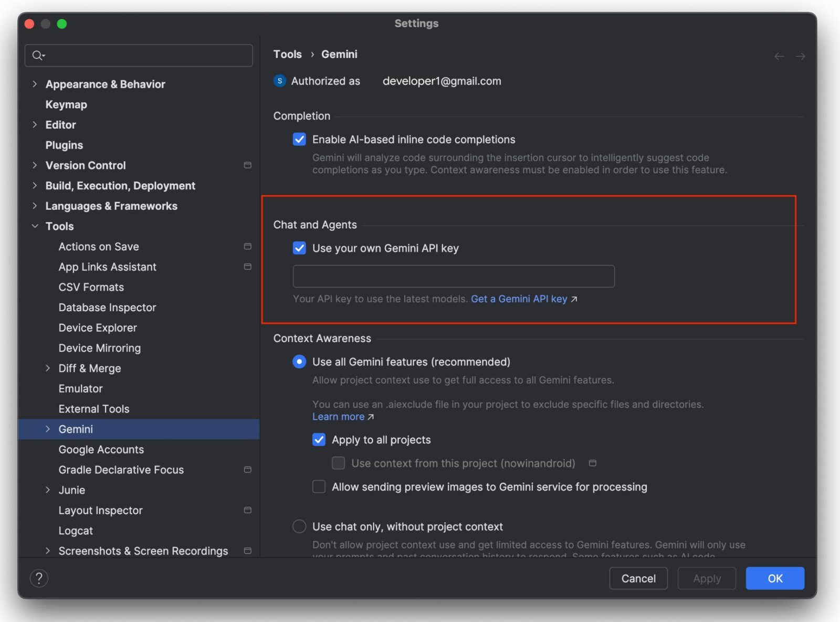Click the account avatar beside Authorized as
The width and height of the screenshot is (840, 622).
point(280,81)
